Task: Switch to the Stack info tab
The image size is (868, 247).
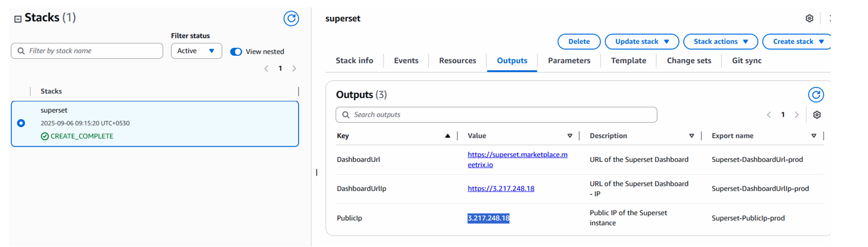Action: tap(354, 61)
